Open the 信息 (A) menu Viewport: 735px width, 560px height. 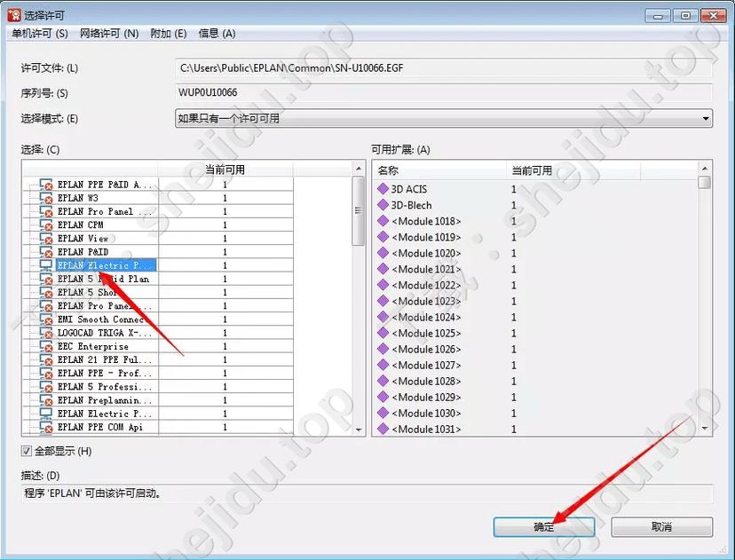[217, 34]
